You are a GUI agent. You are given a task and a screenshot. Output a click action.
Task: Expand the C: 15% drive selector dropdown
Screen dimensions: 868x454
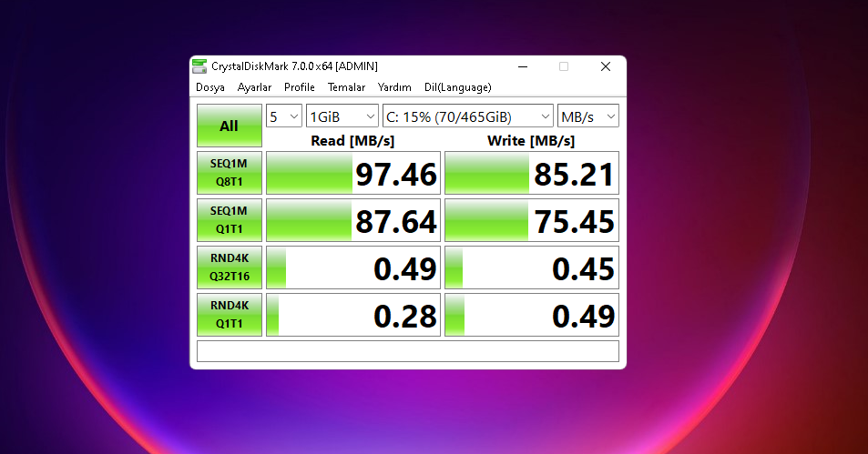tap(468, 116)
